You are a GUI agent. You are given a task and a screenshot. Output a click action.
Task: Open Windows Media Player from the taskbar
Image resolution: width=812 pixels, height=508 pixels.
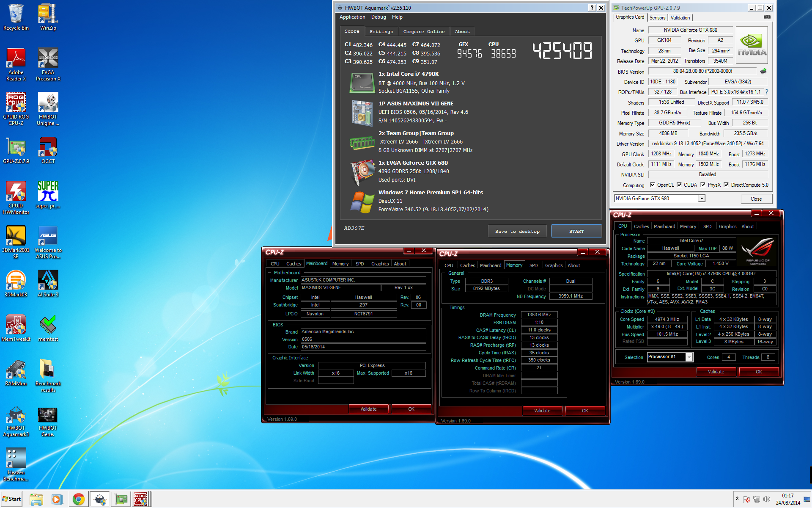[x=57, y=500]
